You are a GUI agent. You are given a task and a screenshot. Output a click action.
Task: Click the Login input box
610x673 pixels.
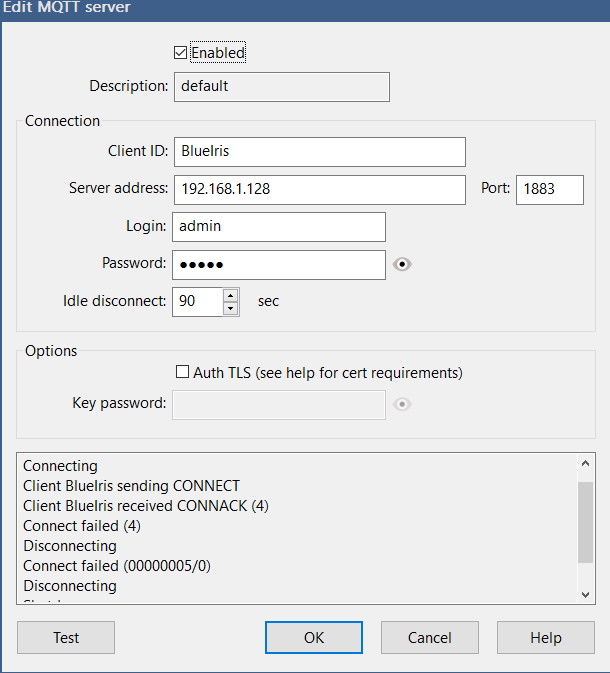[279, 227]
